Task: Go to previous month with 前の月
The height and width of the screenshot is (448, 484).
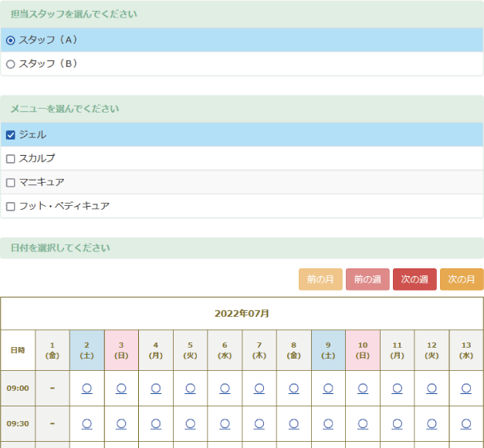Action: 320,279
